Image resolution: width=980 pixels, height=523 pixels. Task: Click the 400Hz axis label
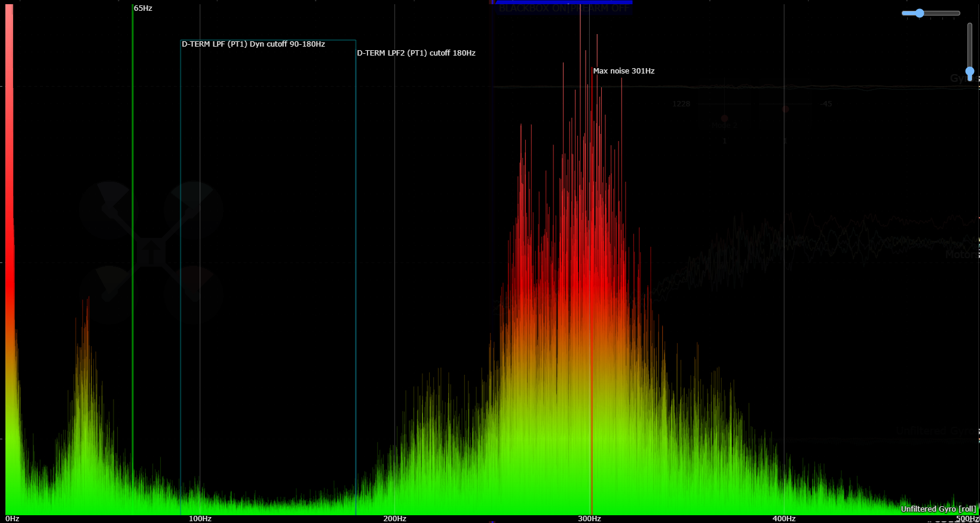tap(784, 519)
